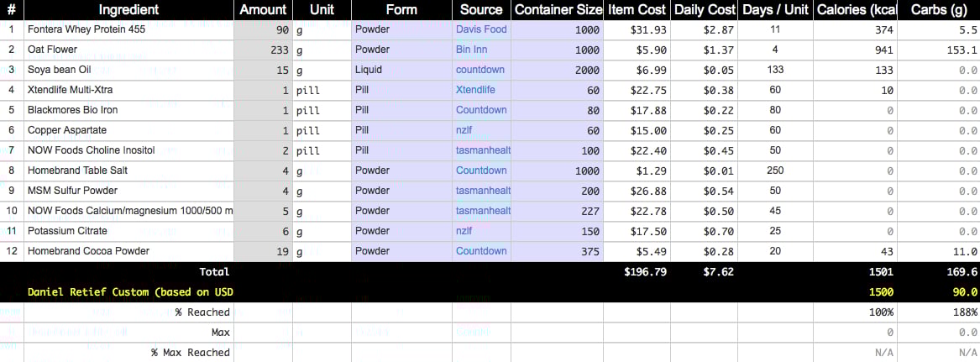
Task: Edit the amount 15 for Soya bean Oil
Action: (263, 70)
